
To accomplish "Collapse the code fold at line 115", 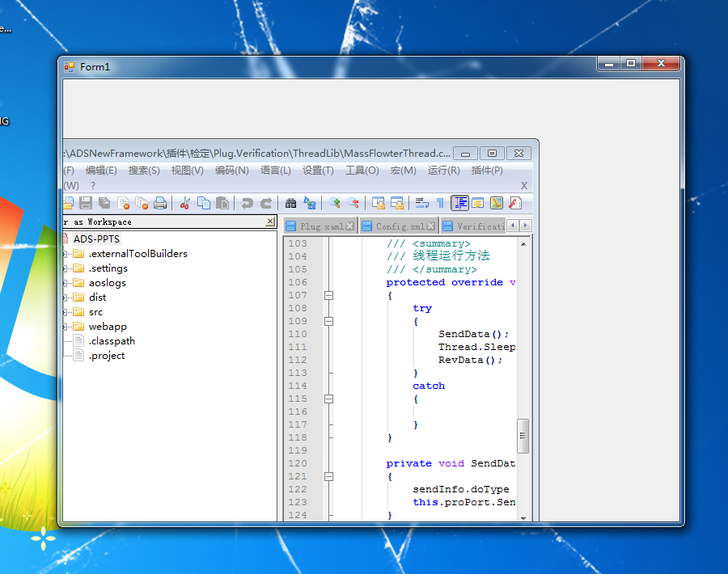I will tap(328, 399).
